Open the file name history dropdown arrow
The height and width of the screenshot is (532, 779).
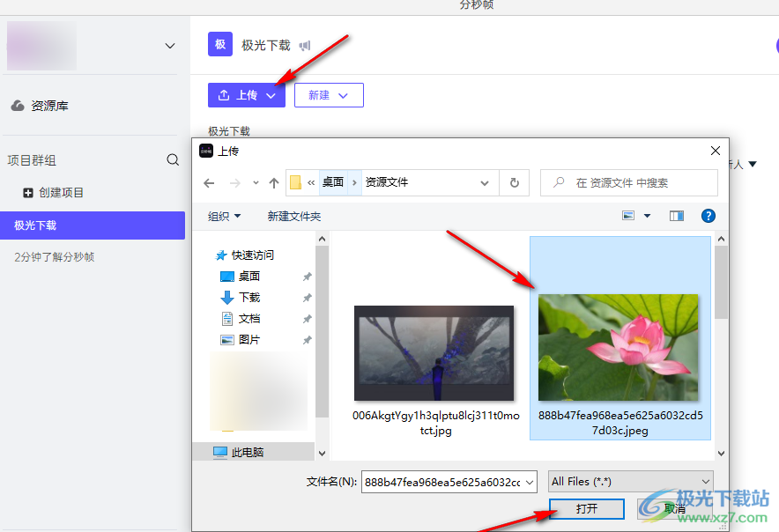530,482
